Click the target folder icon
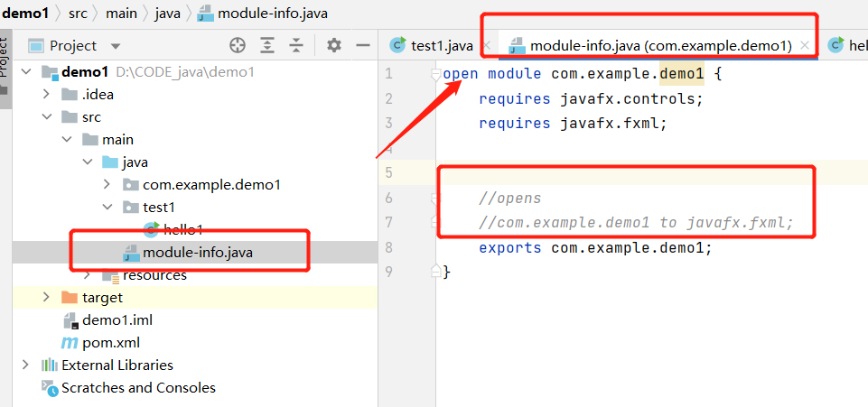The height and width of the screenshot is (407, 868). coord(70,297)
